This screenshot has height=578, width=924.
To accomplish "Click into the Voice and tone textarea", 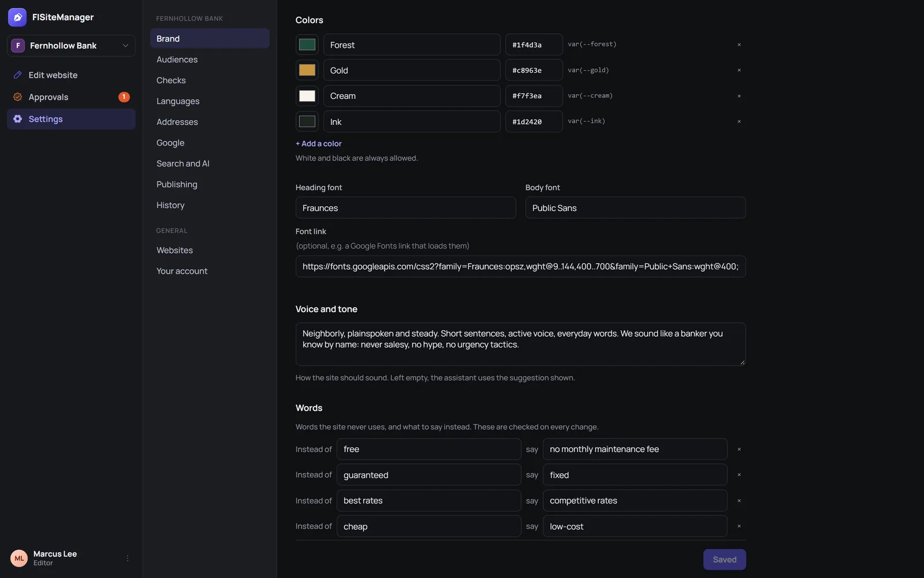I will click(x=521, y=344).
